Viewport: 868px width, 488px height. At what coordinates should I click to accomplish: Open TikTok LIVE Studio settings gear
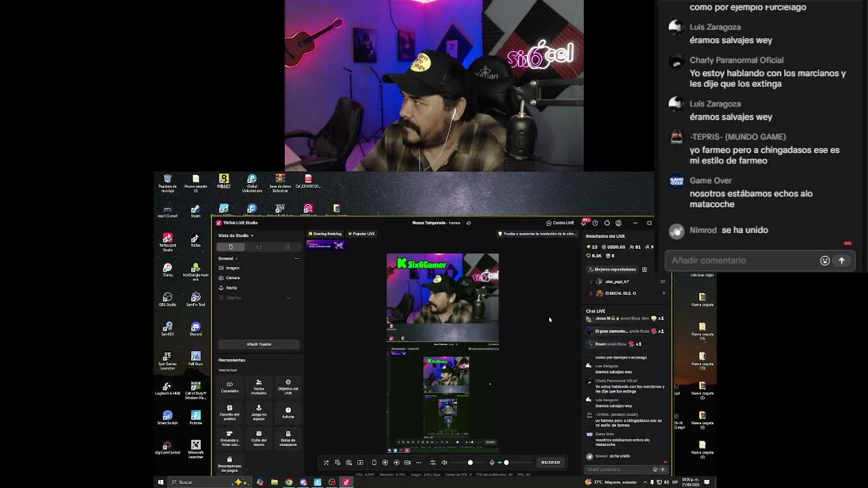[x=607, y=223]
